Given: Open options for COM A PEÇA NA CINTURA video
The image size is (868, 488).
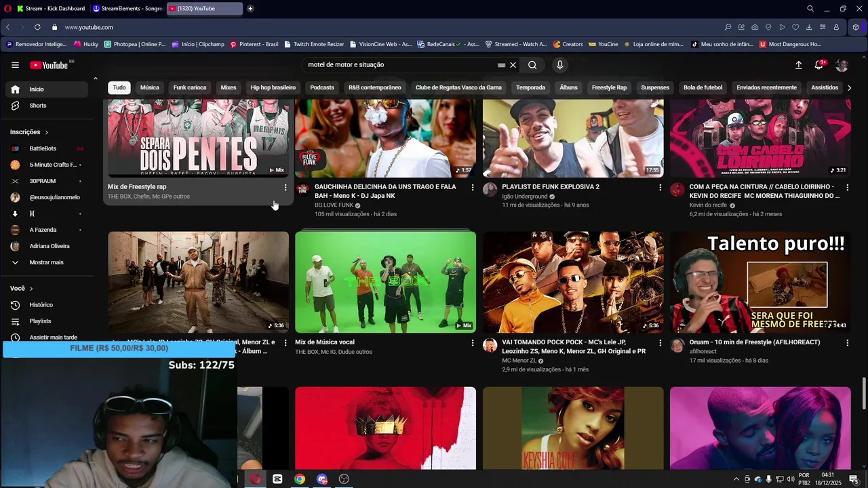Looking at the screenshot, I should click(x=848, y=187).
